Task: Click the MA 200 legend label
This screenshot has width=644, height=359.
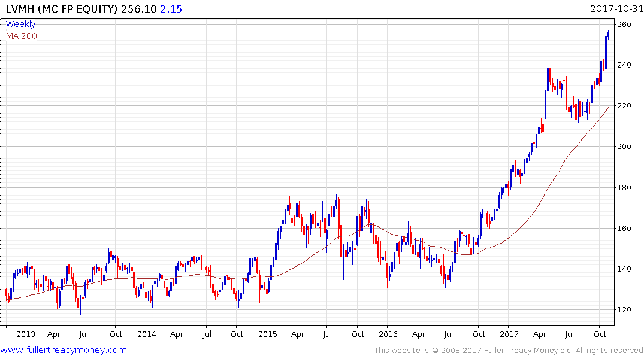Action: pos(22,36)
